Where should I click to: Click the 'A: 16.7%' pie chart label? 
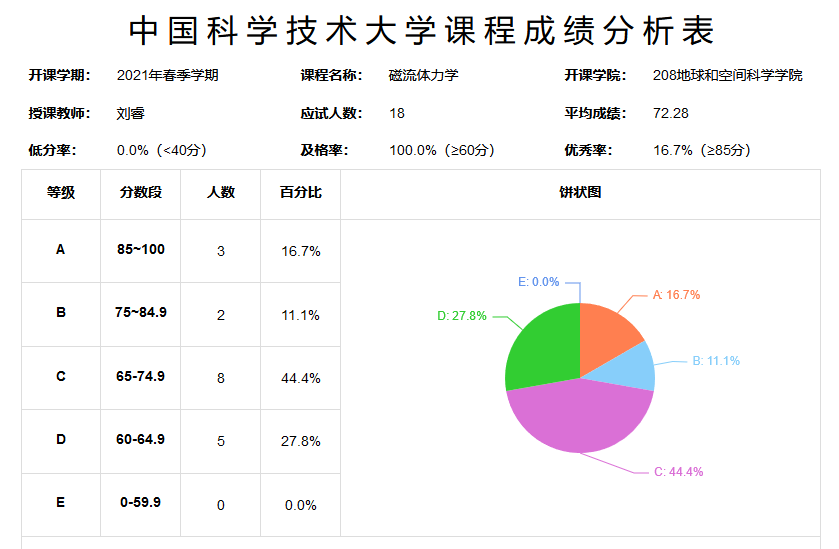tap(676, 295)
